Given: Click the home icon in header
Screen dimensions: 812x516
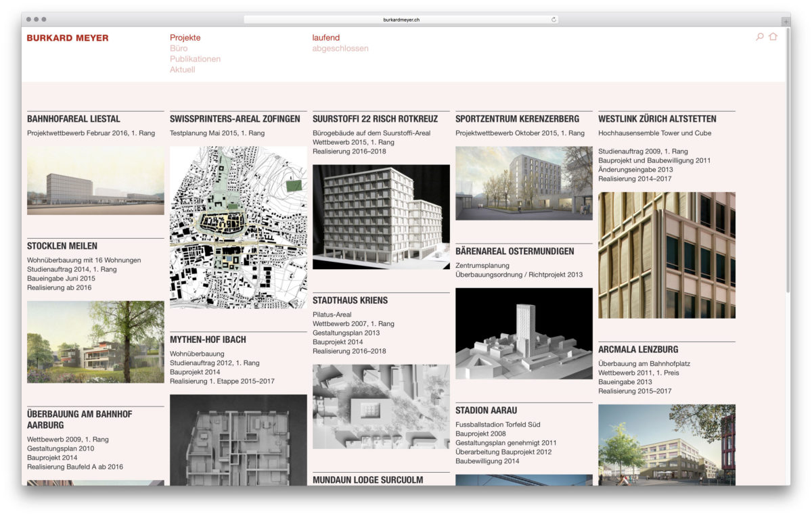Looking at the screenshot, I should [x=773, y=37].
